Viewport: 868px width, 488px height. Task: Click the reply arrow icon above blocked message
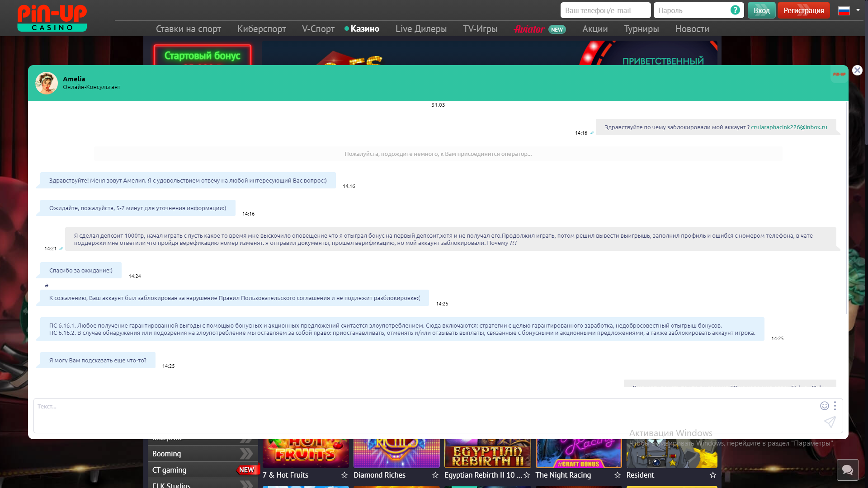pos(47,286)
